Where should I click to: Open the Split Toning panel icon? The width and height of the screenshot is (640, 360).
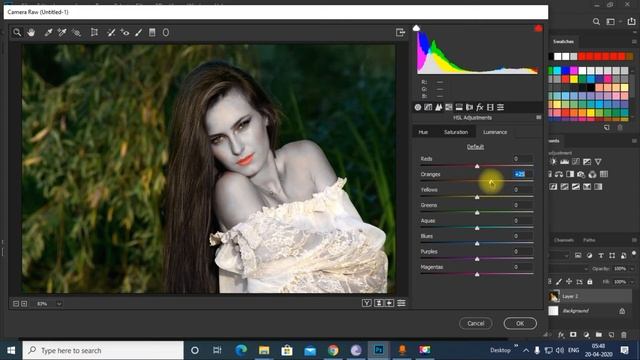(x=459, y=107)
